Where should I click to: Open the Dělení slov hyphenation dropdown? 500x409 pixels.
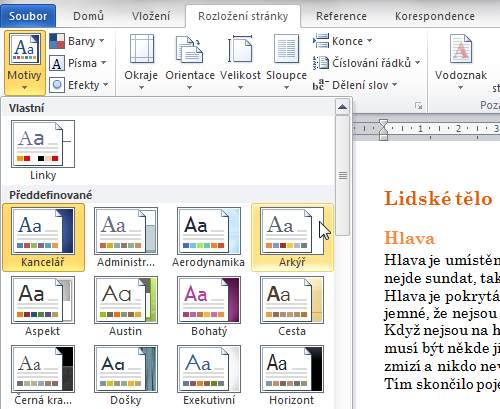(x=355, y=85)
